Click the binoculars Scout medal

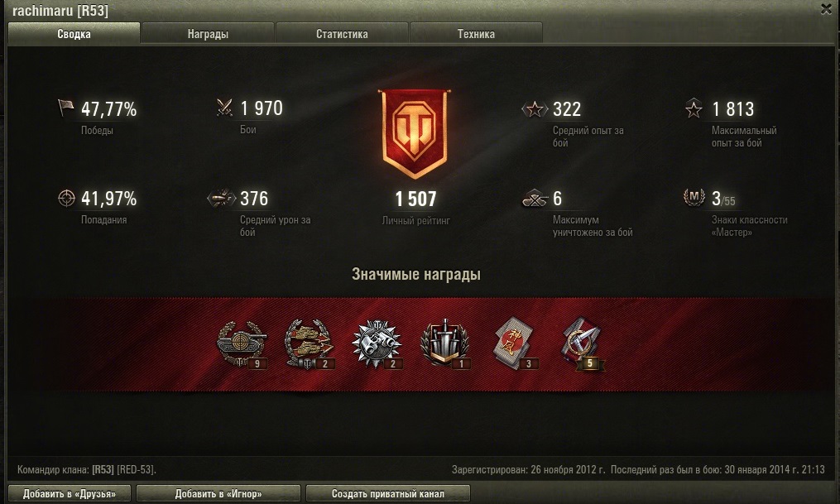(x=377, y=344)
